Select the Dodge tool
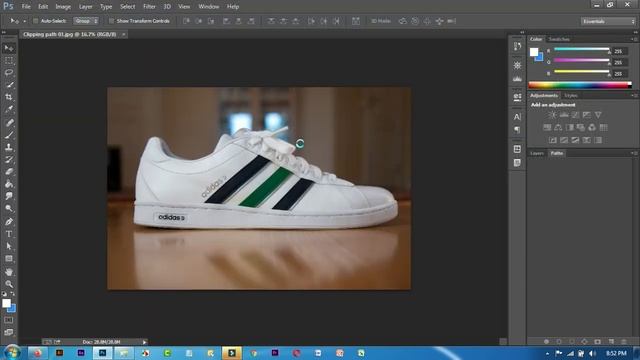This screenshot has height=360, width=640. 9,208
